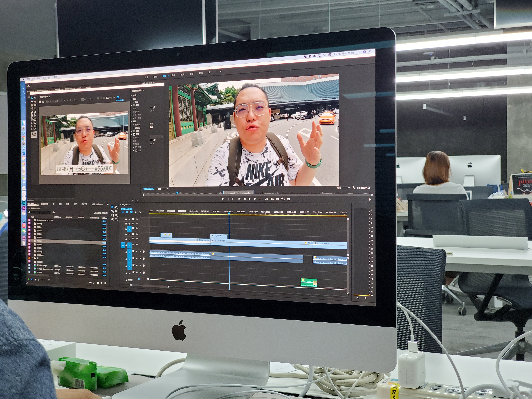Viewport: 532px width, 399px height.
Task: Expand the 扭曲 section in title properties
Action: (x=133, y=102)
